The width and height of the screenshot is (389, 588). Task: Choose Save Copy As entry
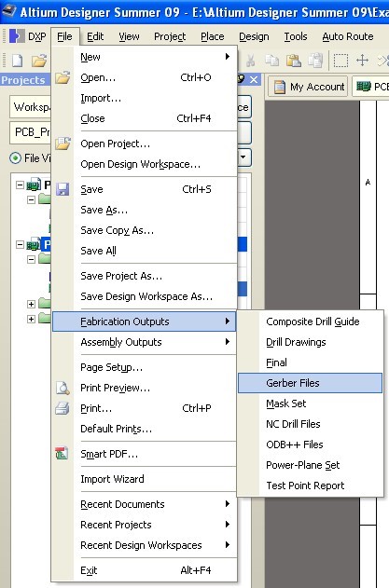point(145,230)
